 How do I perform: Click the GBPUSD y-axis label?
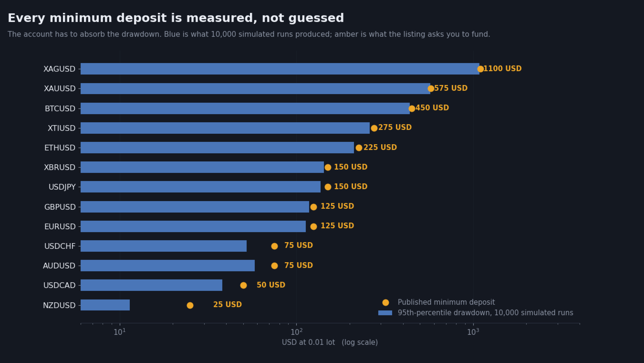coord(60,207)
